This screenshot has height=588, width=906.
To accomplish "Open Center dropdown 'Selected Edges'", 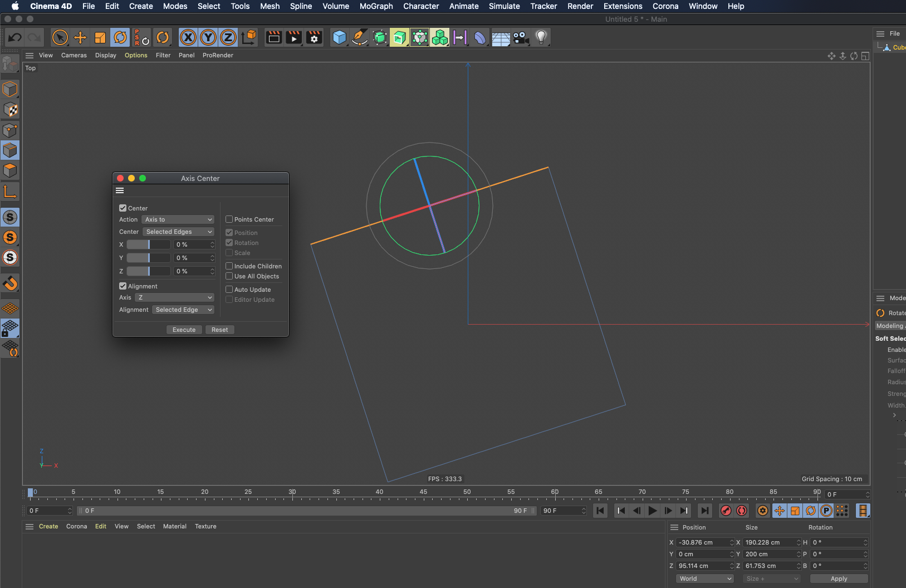I will (179, 232).
